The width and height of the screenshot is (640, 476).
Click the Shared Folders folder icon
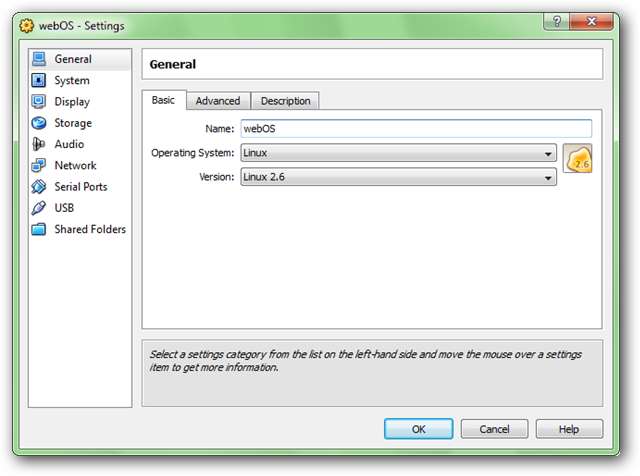[39, 229]
